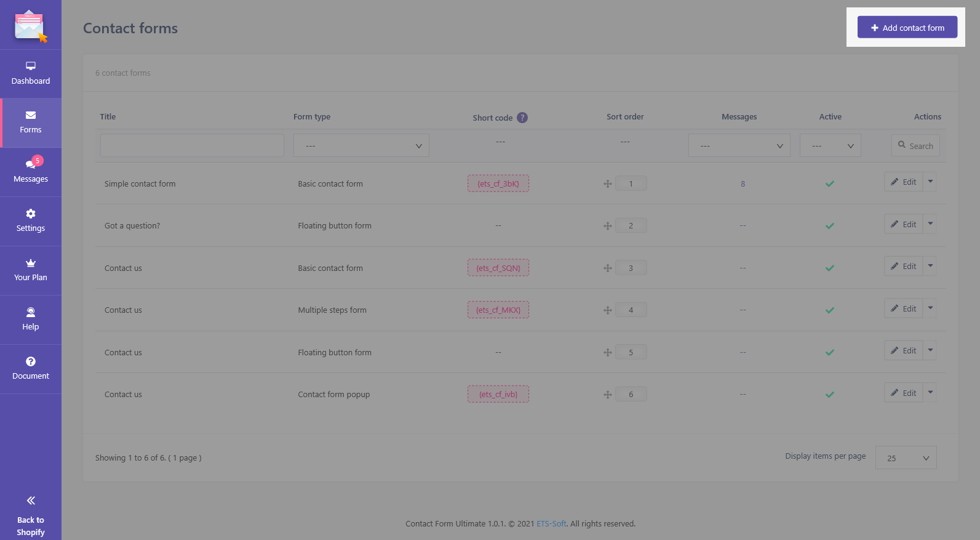
Task: Click the drag handle for sort order 5
Action: click(x=608, y=352)
